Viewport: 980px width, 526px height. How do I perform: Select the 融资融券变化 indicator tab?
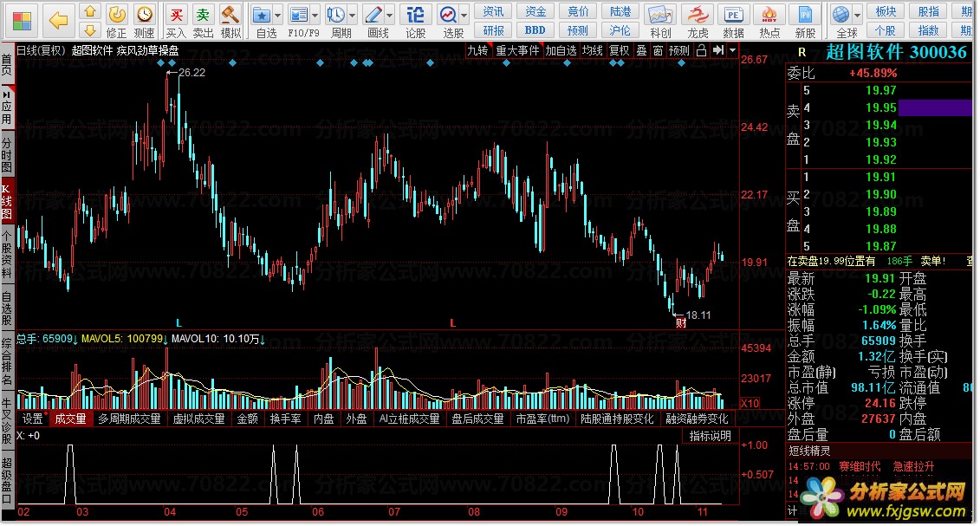(697, 419)
